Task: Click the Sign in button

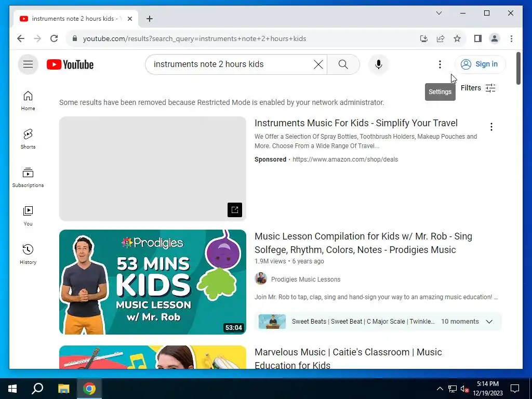Action: (x=480, y=64)
